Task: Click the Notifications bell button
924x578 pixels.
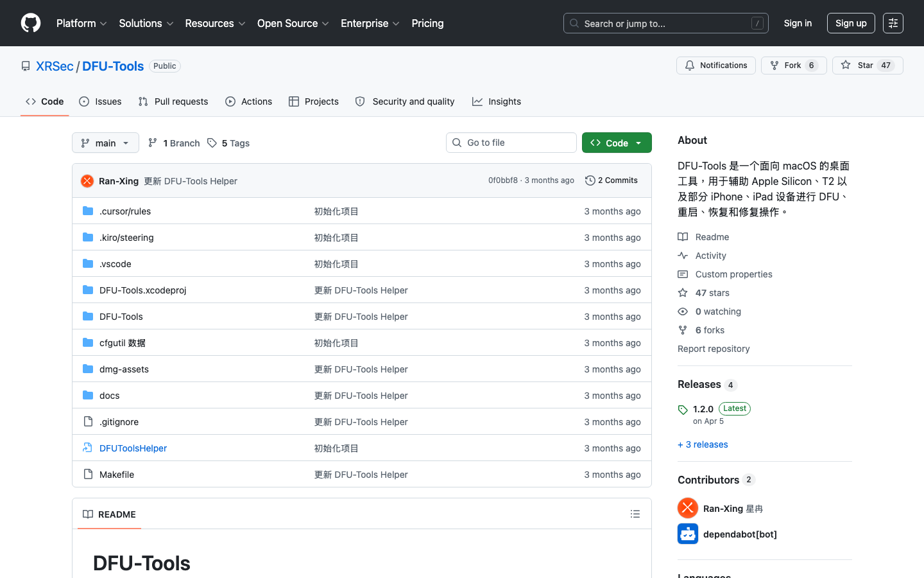Action: tap(716, 66)
